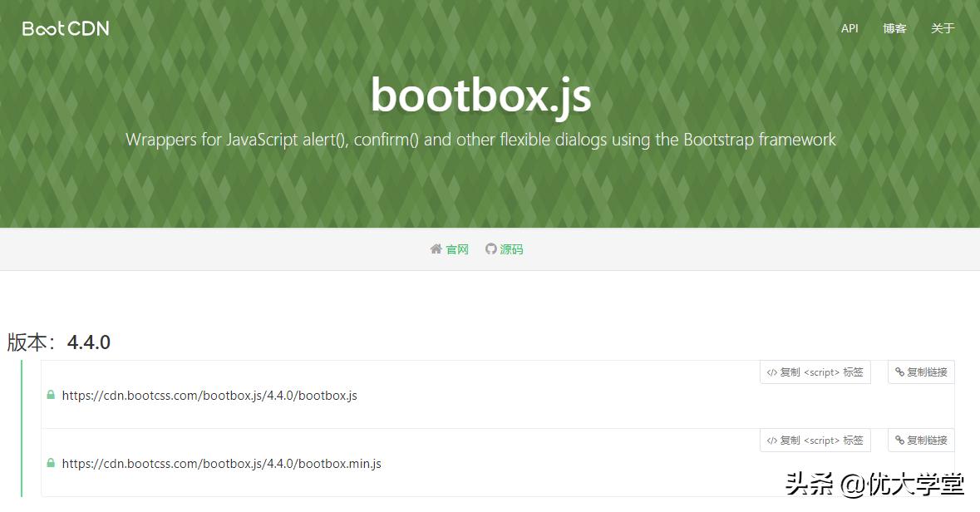Image resolution: width=980 pixels, height=512 pixels.
Task: Open the 博客 navigation link
Action: (894, 28)
